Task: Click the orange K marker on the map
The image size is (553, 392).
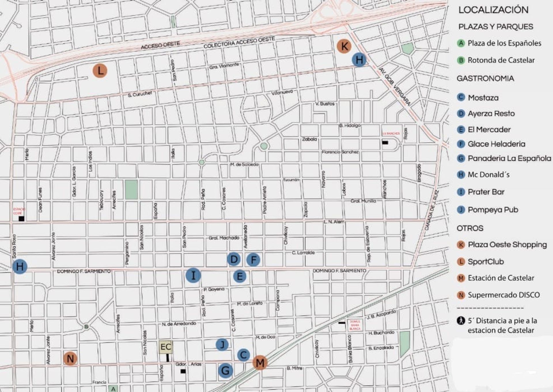Action: (x=344, y=46)
